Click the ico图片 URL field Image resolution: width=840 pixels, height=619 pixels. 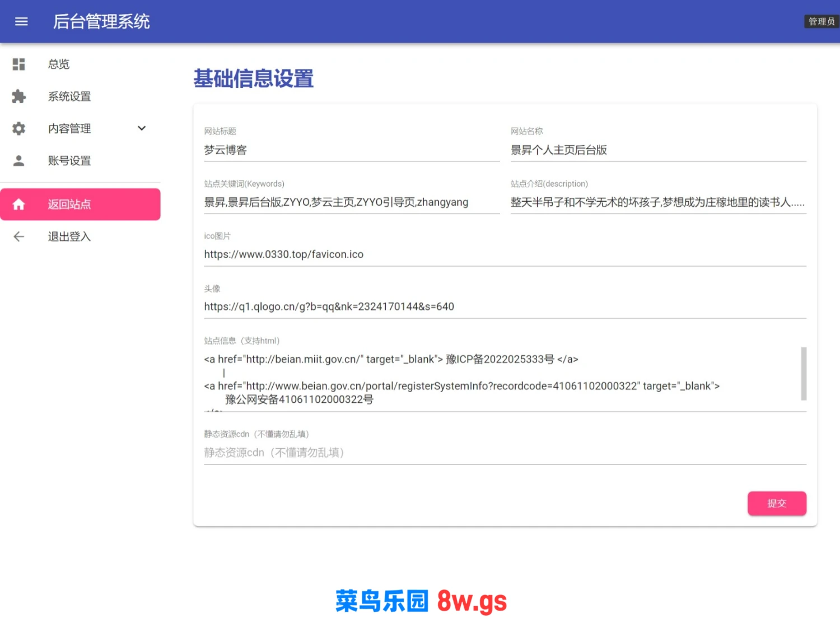504,254
